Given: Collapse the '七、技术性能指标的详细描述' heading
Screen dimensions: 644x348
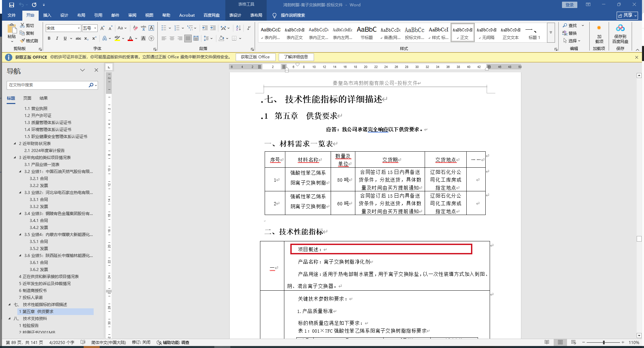Looking at the screenshot, I should (9, 305).
